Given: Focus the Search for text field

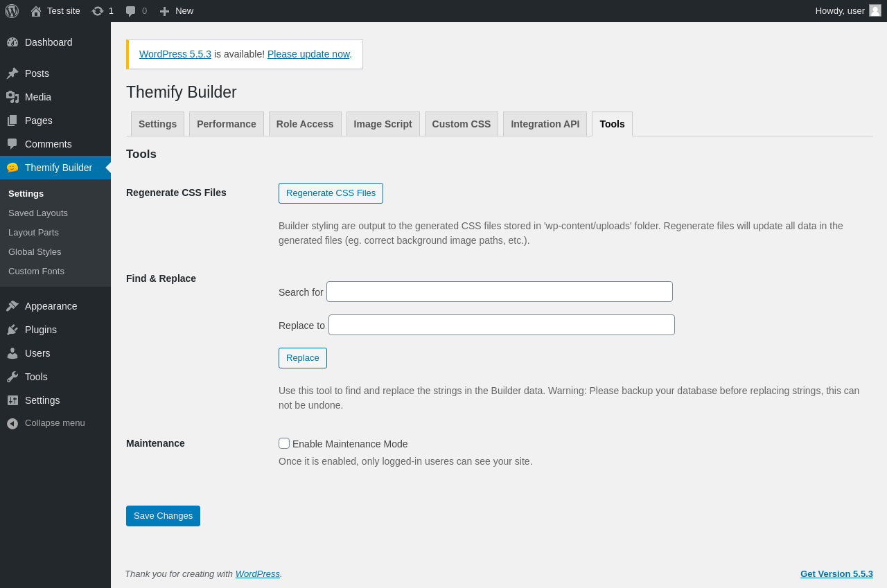Looking at the screenshot, I should (x=499, y=292).
